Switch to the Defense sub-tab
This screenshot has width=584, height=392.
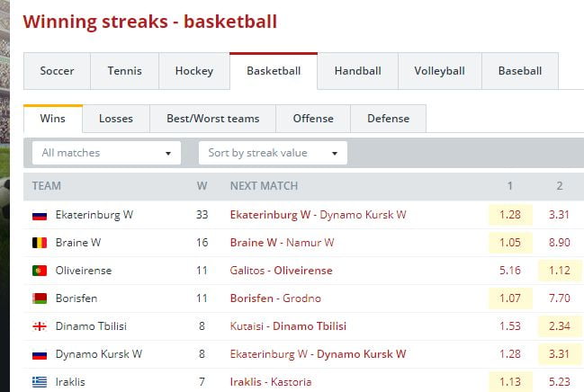click(388, 119)
